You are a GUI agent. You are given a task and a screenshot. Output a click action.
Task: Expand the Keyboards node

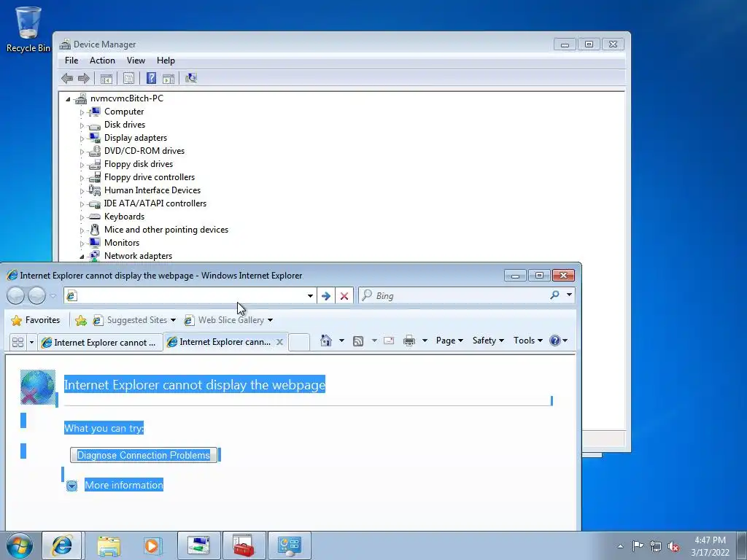click(x=82, y=217)
